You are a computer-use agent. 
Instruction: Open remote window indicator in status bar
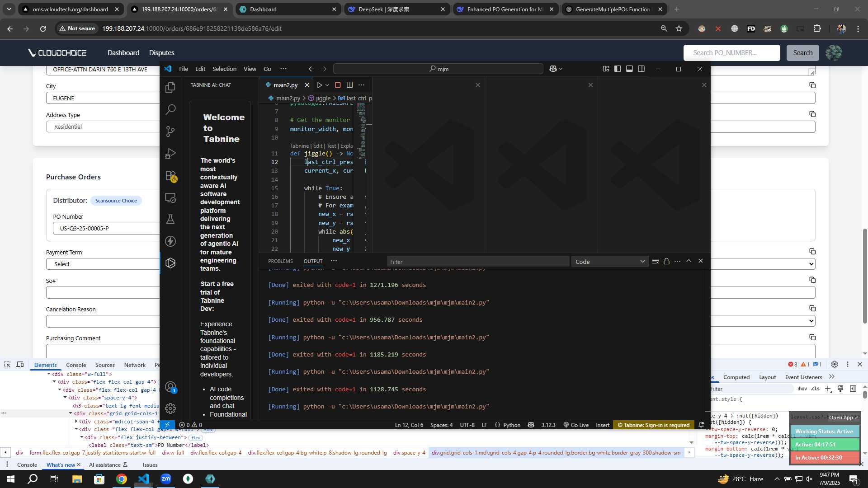coord(167,425)
